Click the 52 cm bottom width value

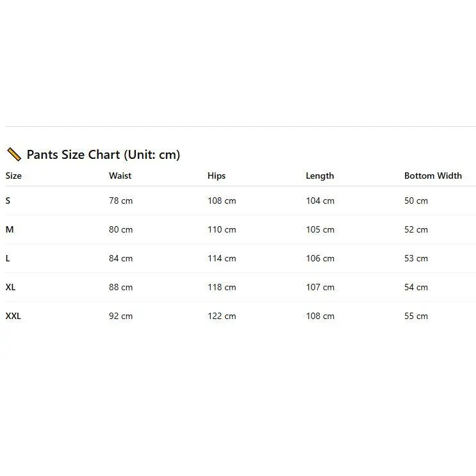click(416, 229)
